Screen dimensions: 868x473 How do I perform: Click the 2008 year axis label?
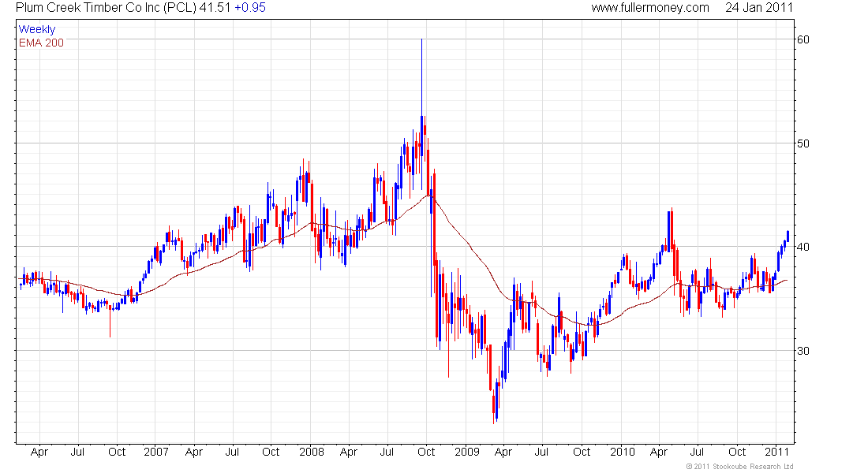coord(312,452)
